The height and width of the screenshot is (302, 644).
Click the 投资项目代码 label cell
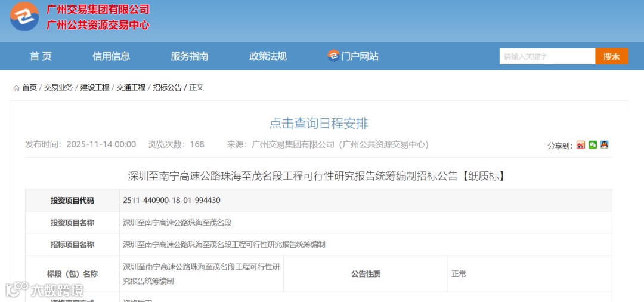click(72, 201)
